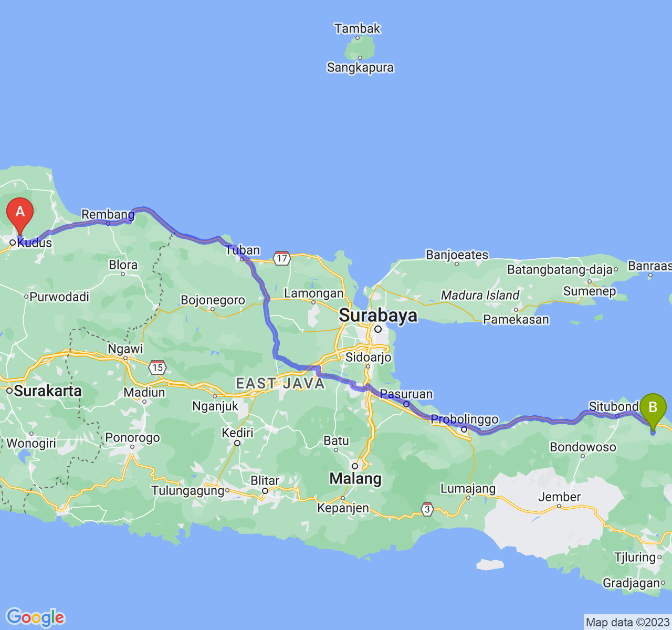Click the Sangkapura label
The width and height of the screenshot is (672, 630).
tap(360, 67)
